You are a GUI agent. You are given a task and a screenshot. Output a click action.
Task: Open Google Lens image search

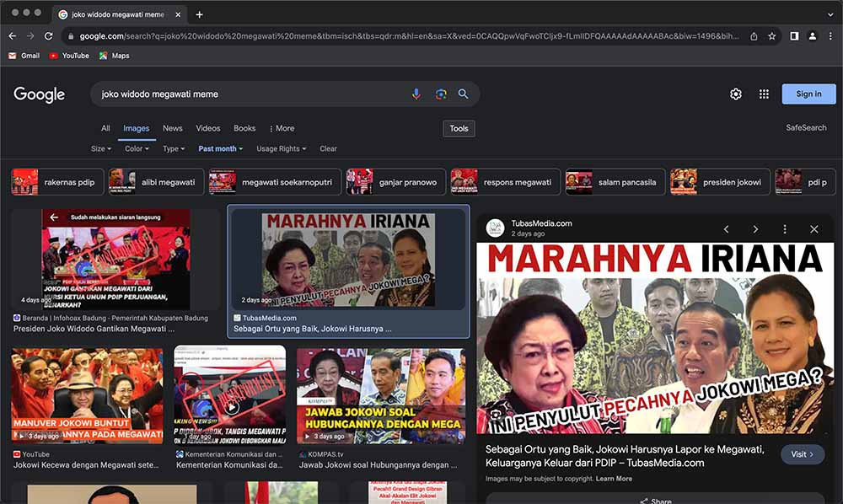click(440, 94)
